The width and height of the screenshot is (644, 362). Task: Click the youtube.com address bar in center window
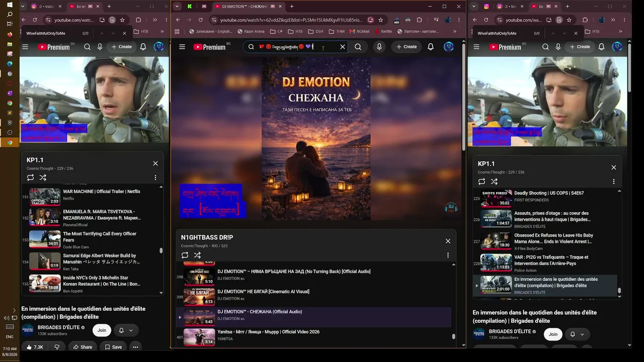tap(291, 20)
